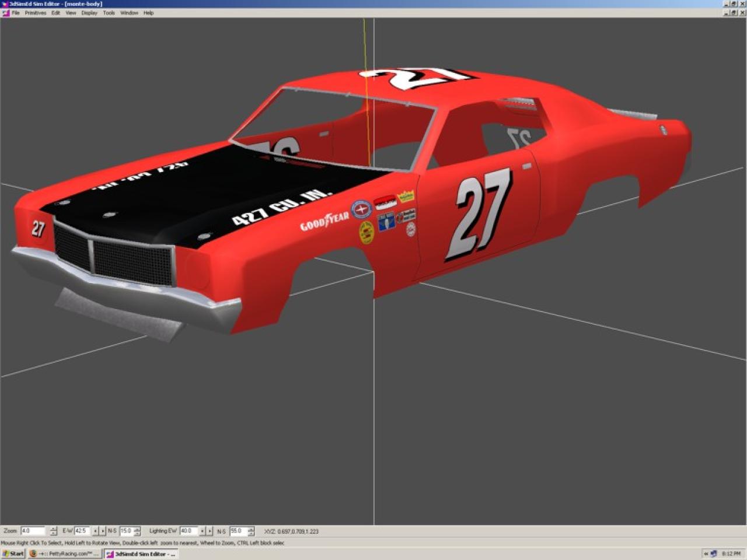This screenshot has width=747, height=560.
Task: Open the Tools menu
Action: point(109,13)
